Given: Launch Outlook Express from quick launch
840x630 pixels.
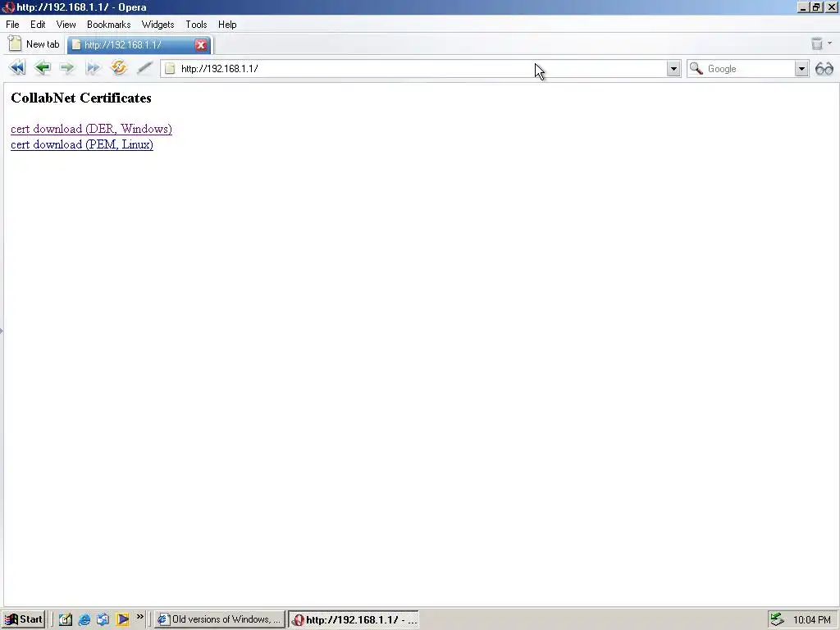Looking at the screenshot, I should point(103,619).
